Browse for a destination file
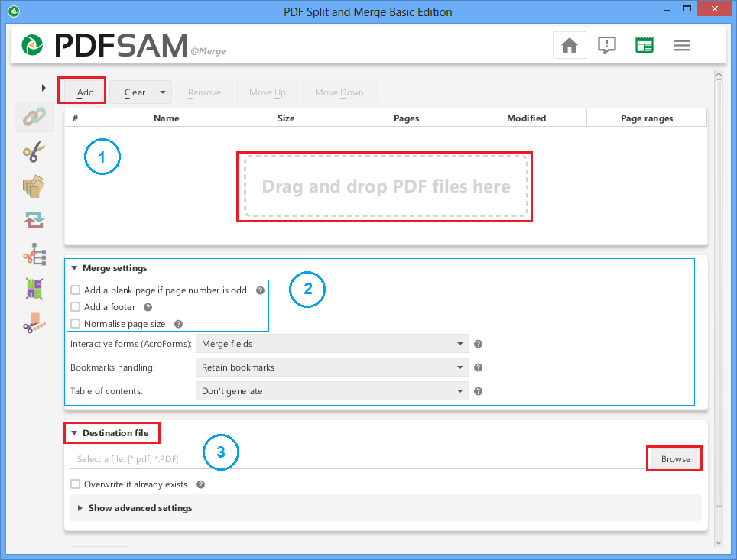737x560 pixels. tap(674, 458)
